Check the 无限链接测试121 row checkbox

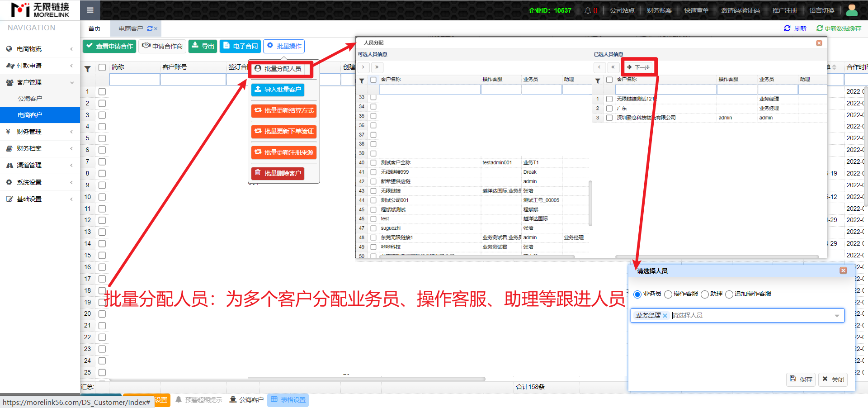tap(609, 99)
